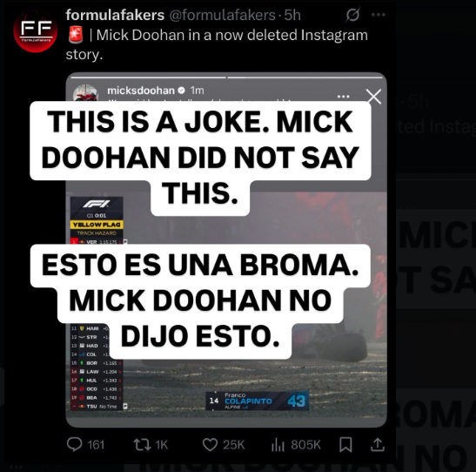476x472 pixels.
Task: Open the micksdoohan story profile picture
Action: [x=86, y=92]
